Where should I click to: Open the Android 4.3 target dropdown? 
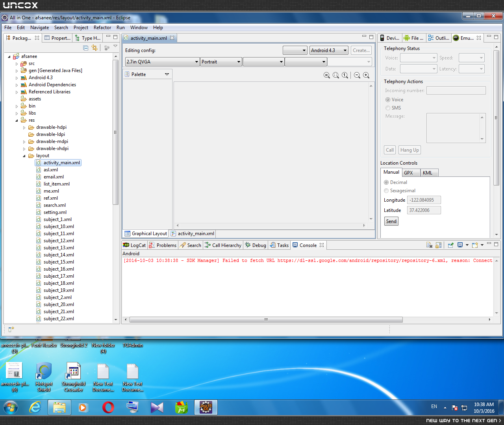point(329,50)
